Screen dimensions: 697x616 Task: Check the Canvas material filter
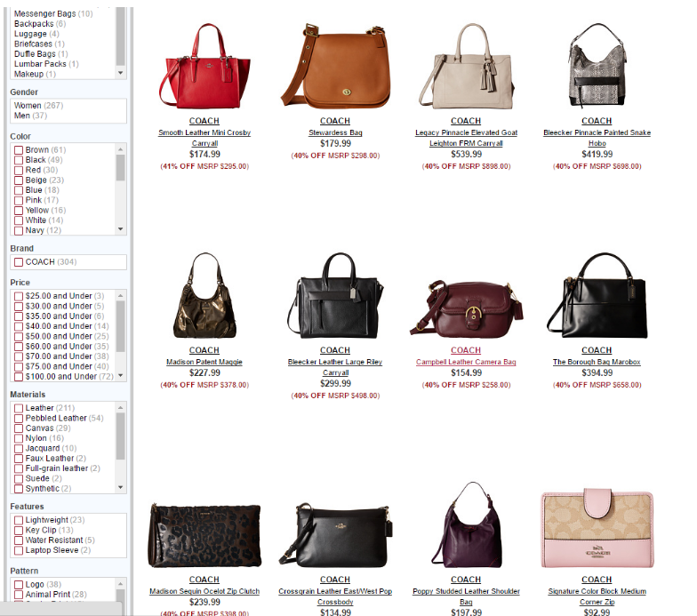[18, 428]
